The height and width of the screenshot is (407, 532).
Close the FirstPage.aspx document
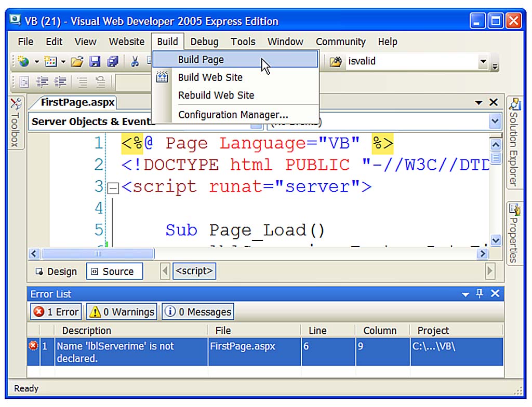[x=494, y=102]
